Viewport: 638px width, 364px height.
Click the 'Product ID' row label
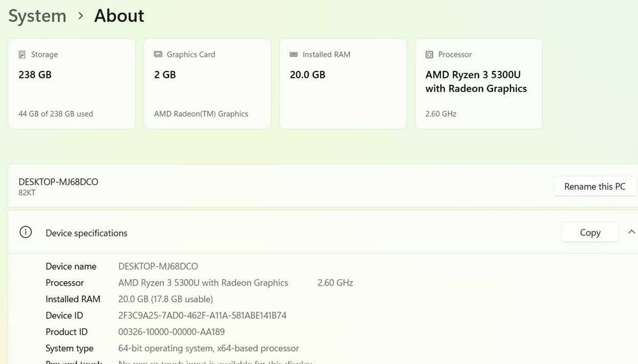(67, 332)
